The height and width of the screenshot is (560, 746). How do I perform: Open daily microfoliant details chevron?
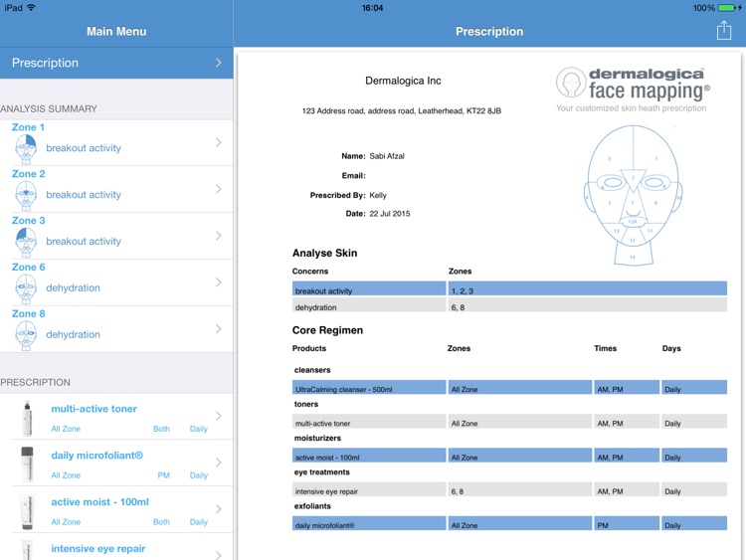[x=219, y=463]
